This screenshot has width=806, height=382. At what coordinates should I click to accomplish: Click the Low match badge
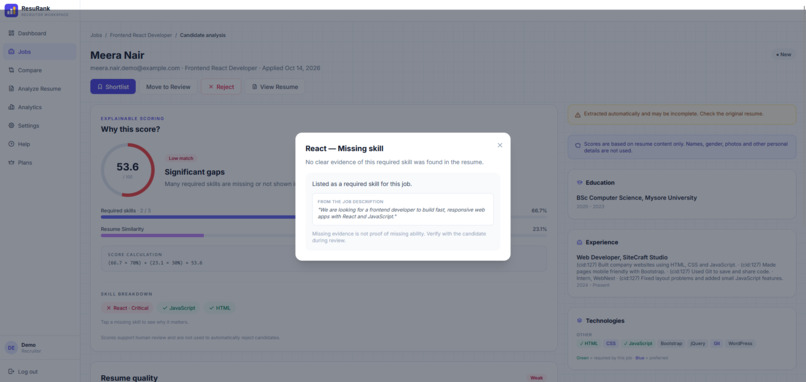point(180,158)
